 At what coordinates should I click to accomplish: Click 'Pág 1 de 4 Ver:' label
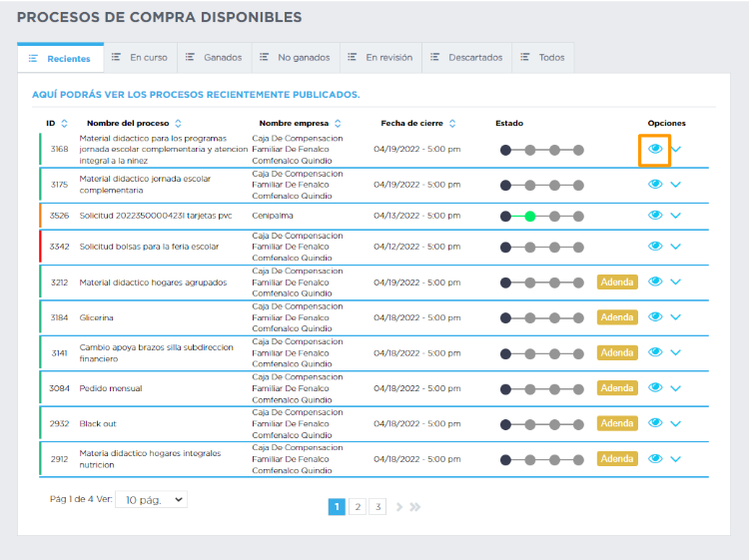[81, 499]
